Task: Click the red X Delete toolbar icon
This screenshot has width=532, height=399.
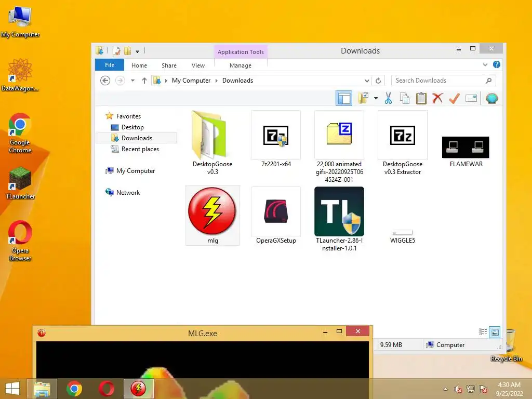Action: click(x=437, y=98)
